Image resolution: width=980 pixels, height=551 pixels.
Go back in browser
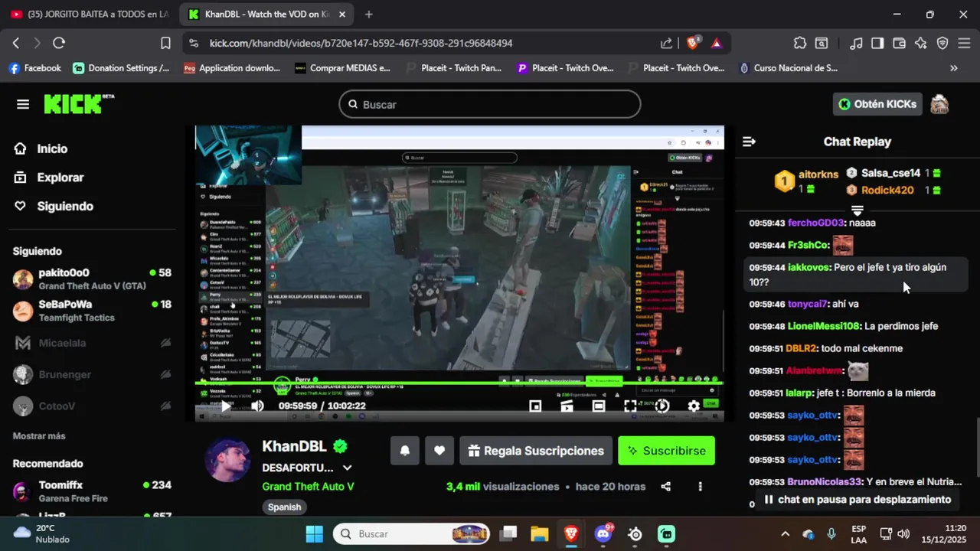pos(16,44)
